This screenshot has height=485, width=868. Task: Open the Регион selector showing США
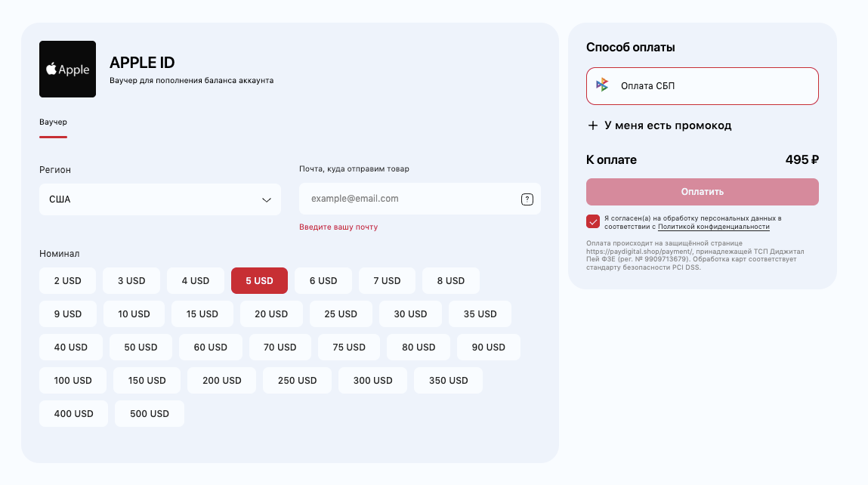[160, 199]
